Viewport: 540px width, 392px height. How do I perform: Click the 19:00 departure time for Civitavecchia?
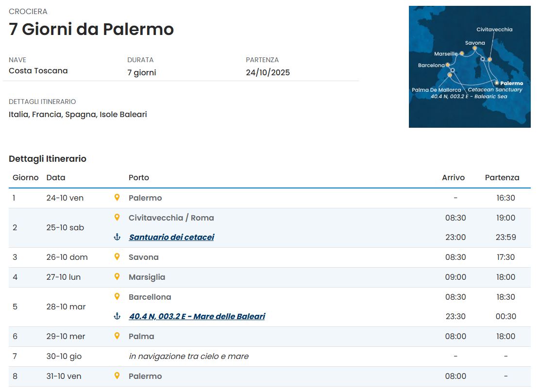coord(506,218)
